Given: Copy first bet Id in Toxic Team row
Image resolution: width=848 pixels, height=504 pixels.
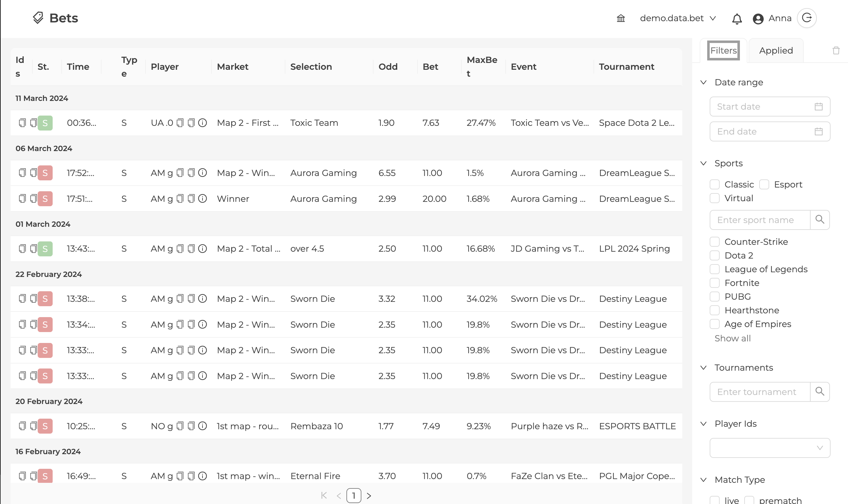Looking at the screenshot, I should coord(22,123).
